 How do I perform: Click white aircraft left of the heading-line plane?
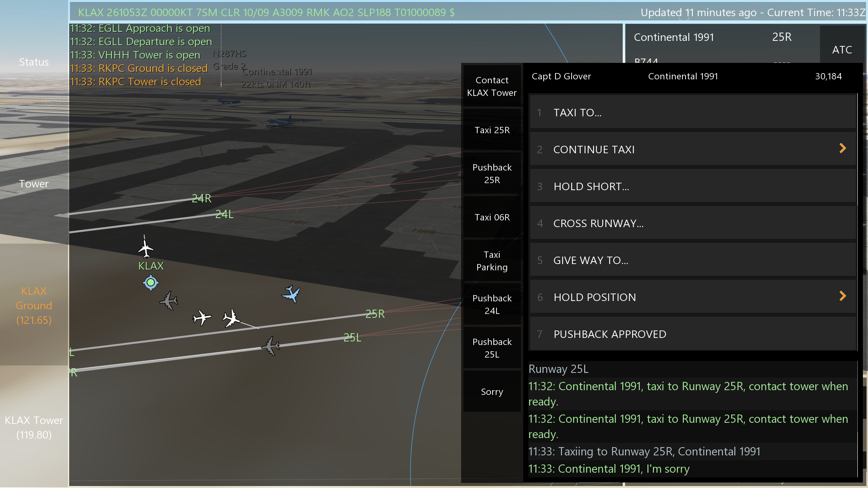202,317
